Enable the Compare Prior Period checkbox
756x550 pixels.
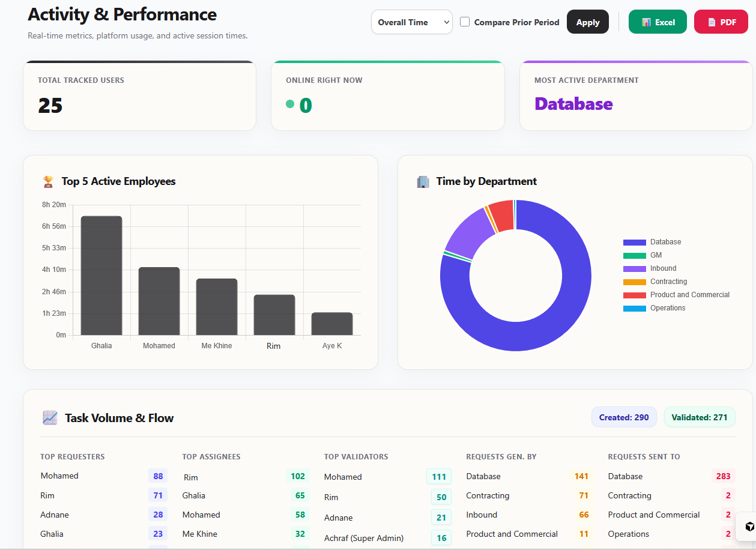click(x=465, y=22)
